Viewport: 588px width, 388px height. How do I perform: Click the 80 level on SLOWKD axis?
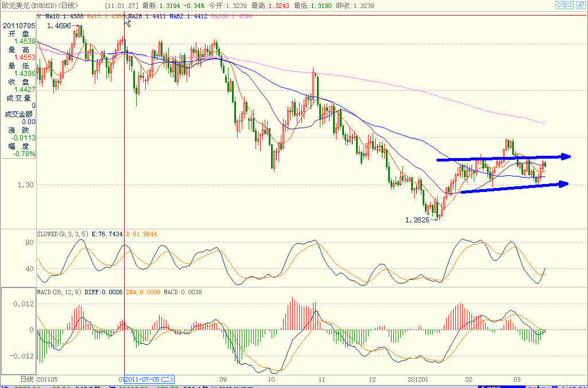pos(29,243)
